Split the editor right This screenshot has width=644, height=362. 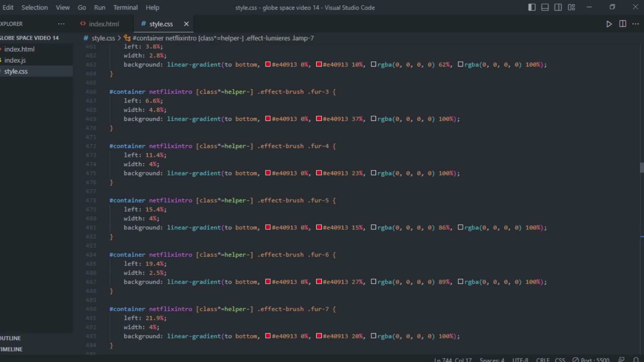pos(623,24)
